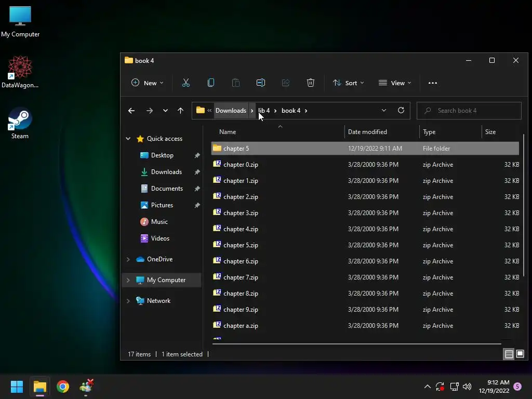Select Documents in the navigation pane
Image resolution: width=532 pixels, height=399 pixels.
click(x=167, y=189)
